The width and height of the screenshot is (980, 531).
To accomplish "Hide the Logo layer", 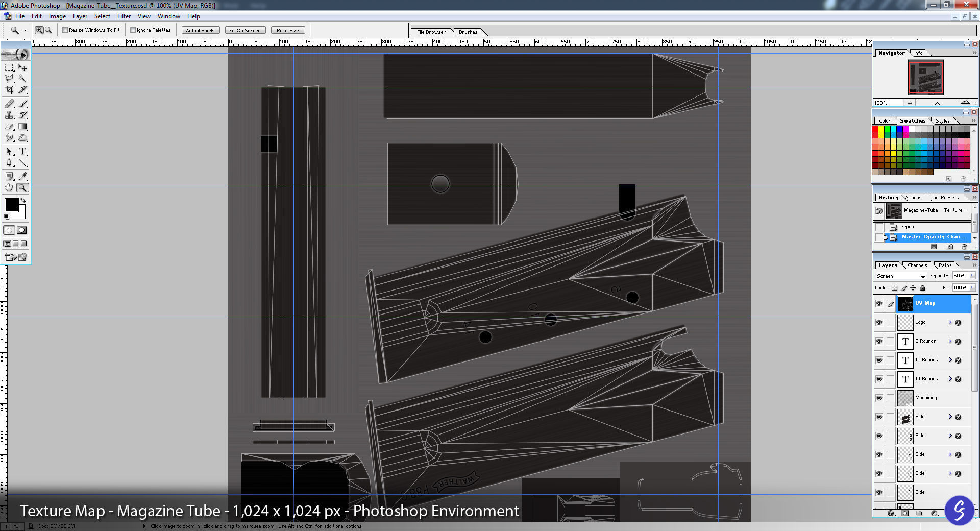I will point(879,323).
